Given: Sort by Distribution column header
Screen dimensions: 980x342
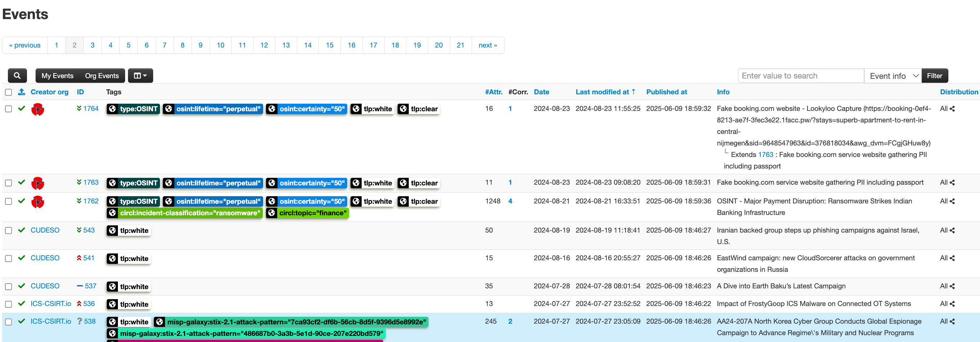Looking at the screenshot, I should 959,92.
